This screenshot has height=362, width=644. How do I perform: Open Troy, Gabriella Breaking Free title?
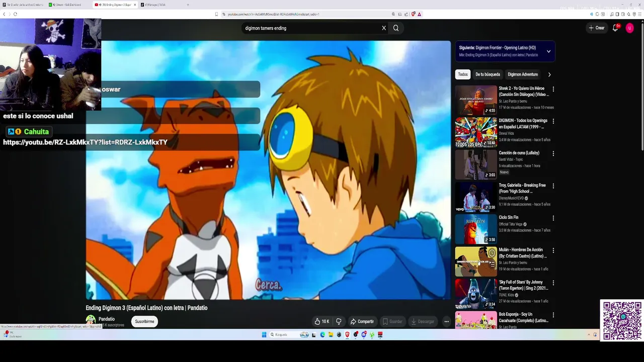[522, 188]
